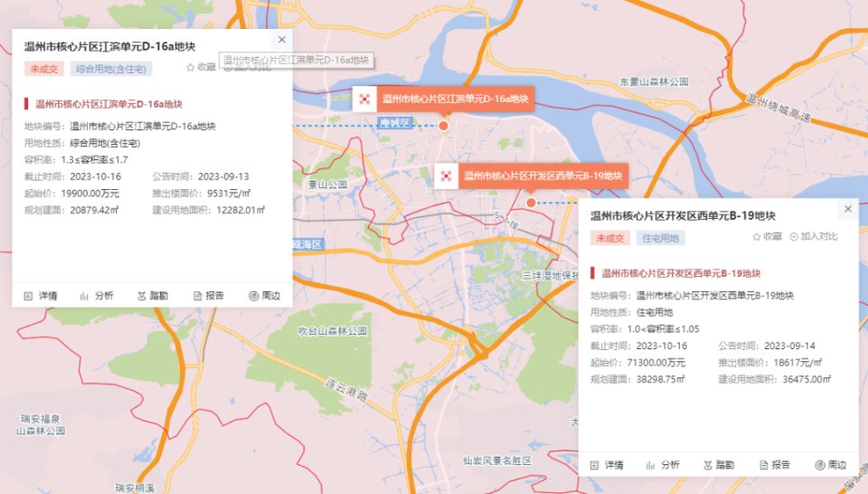Click 吹台山森林公园 map label

pos(332,331)
